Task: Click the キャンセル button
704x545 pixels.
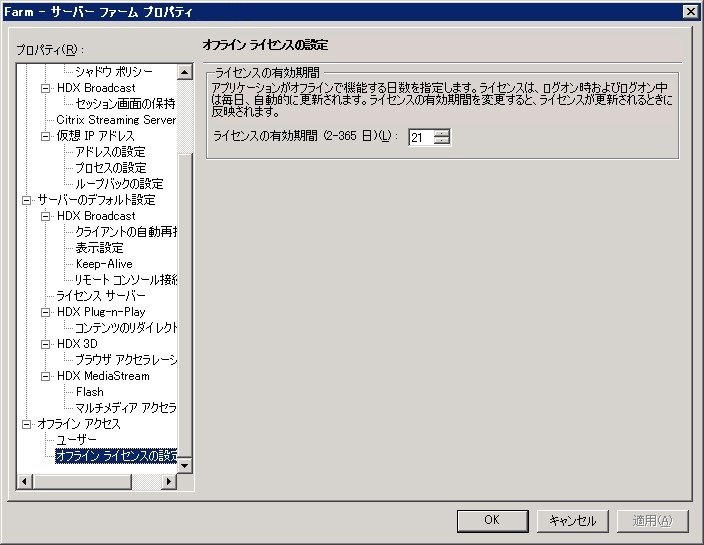Action: [573, 520]
